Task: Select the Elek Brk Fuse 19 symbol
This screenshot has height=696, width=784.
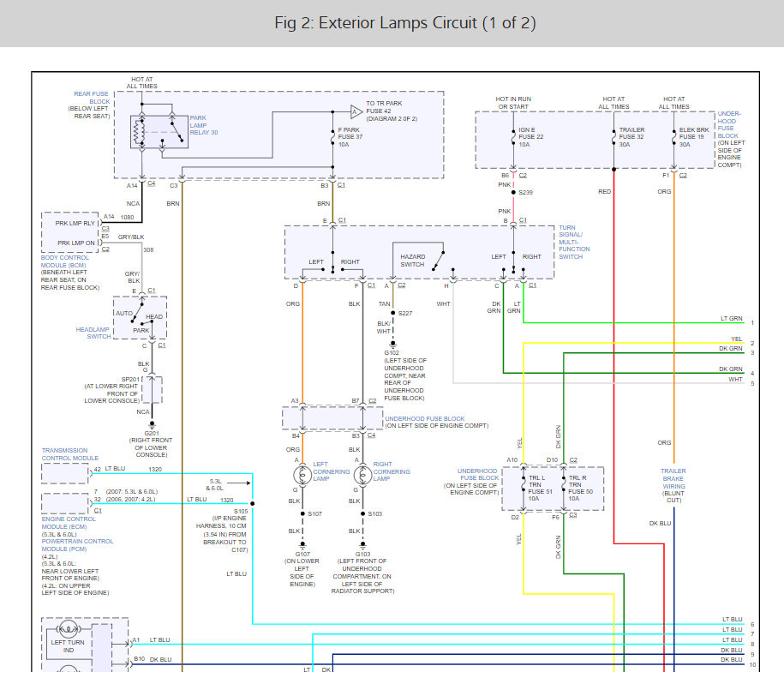Action: pos(673,135)
